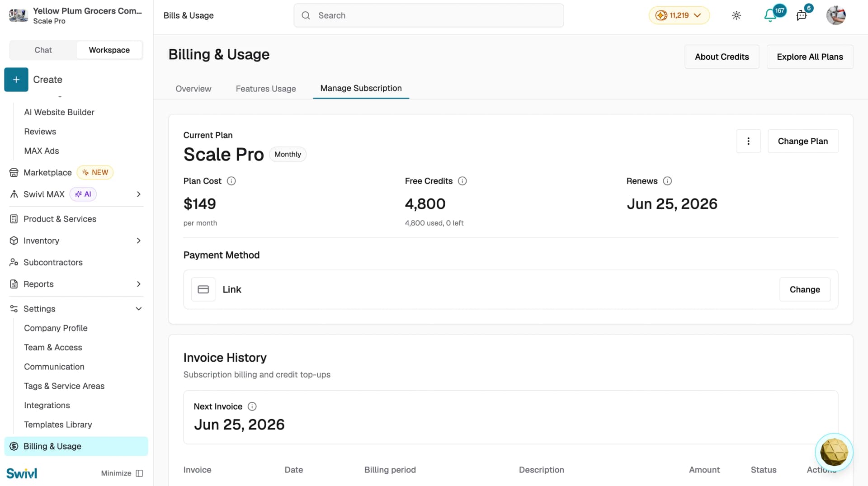Open AI Website Builder
The image size is (868, 486).
coord(59,112)
